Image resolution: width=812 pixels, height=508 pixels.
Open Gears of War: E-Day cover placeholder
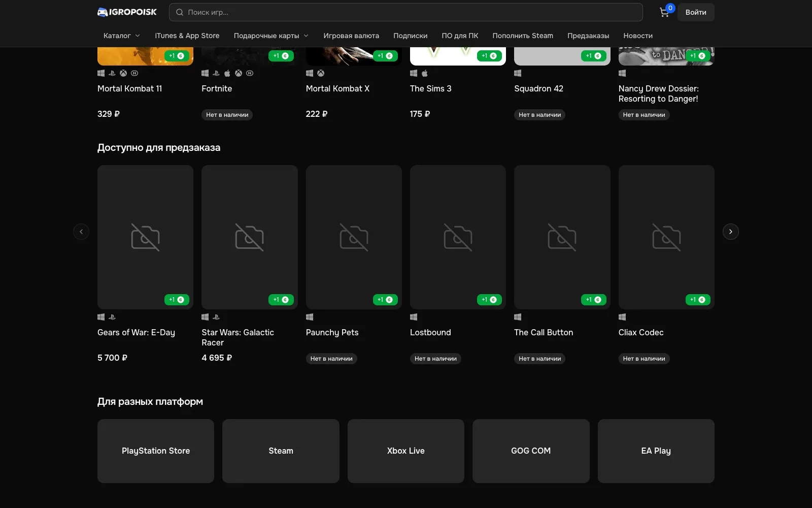click(x=145, y=237)
